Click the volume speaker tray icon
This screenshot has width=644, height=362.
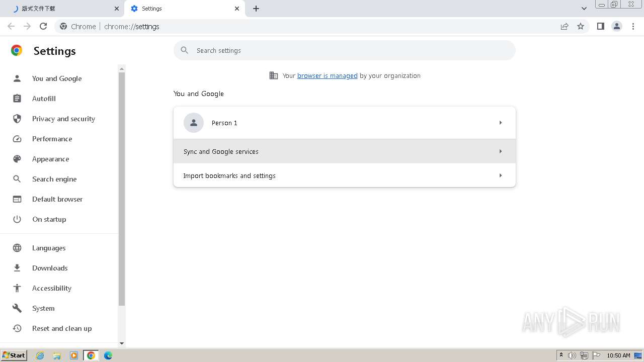click(572, 355)
